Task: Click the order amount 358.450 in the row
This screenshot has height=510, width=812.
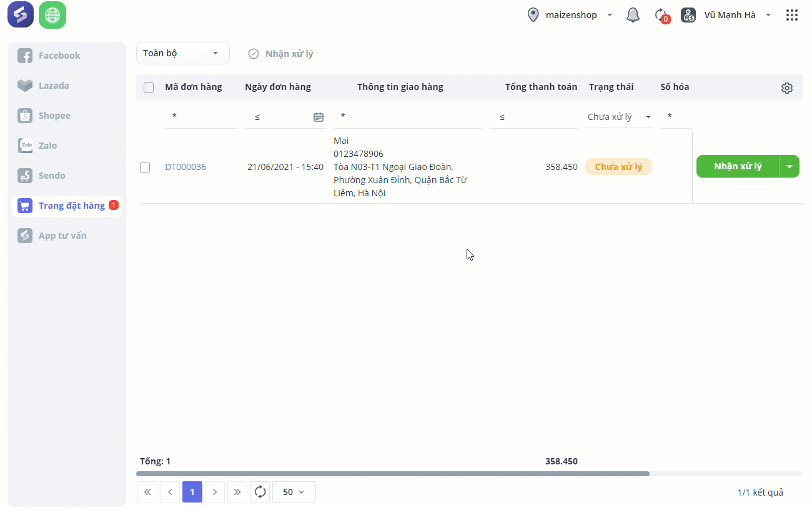Action: pos(562,167)
